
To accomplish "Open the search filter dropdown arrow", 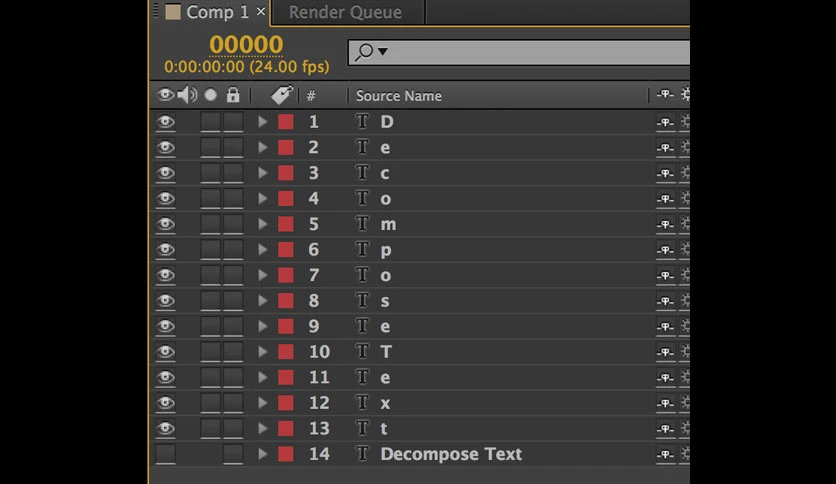I will click(383, 52).
